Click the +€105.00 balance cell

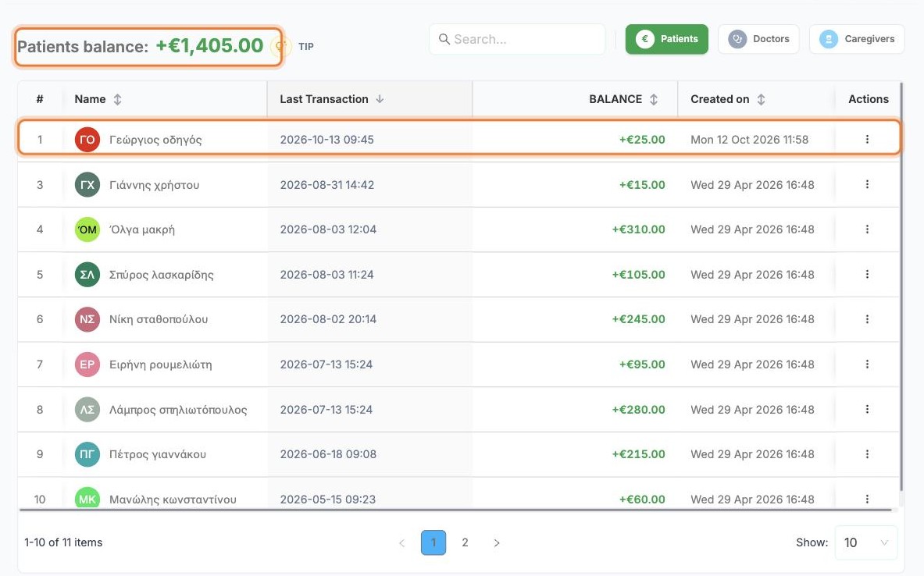[x=638, y=275]
